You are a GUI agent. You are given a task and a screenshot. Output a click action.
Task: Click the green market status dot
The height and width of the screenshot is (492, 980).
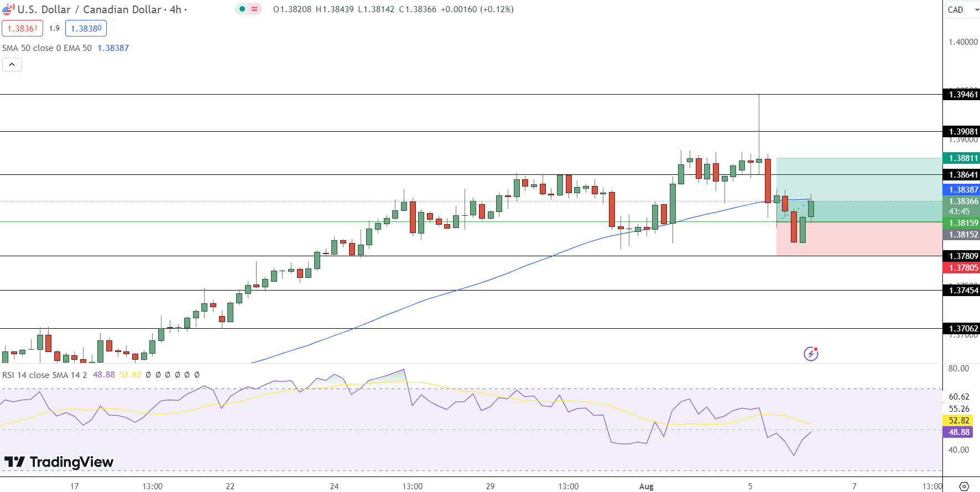[242, 9]
